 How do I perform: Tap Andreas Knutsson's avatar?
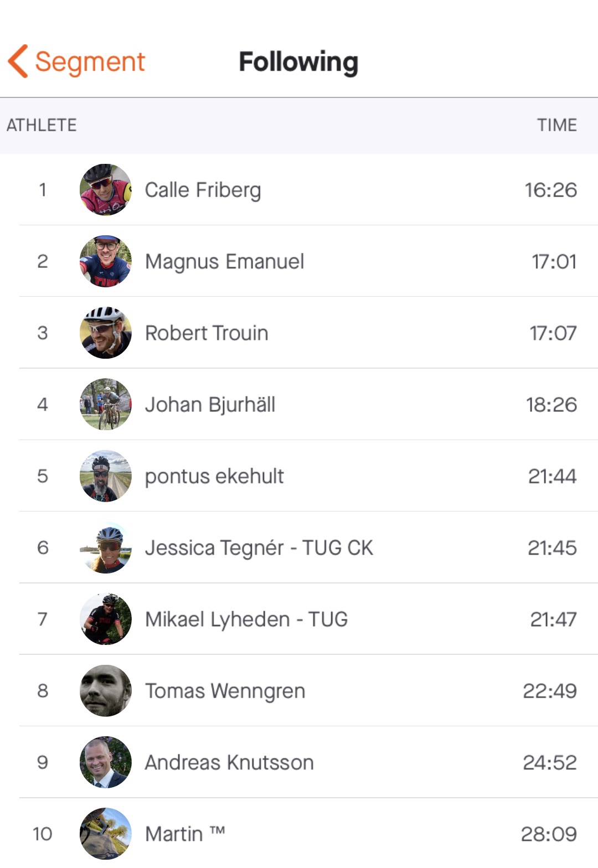click(x=106, y=762)
